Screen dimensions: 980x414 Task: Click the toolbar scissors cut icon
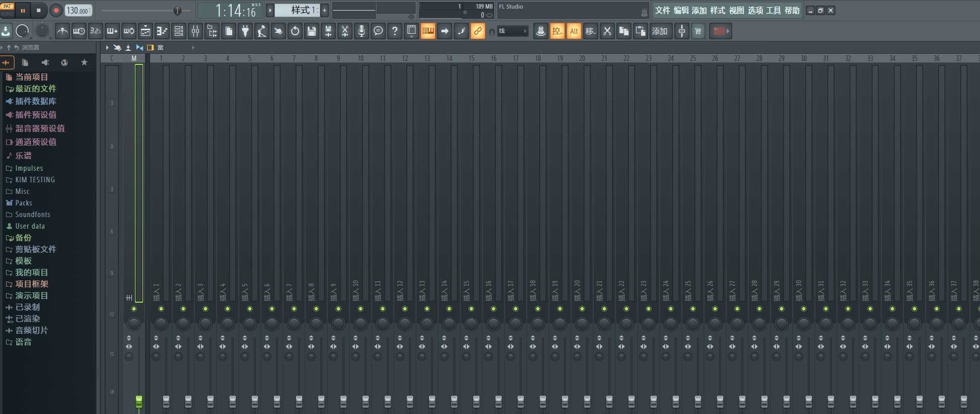click(x=607, y=31)
